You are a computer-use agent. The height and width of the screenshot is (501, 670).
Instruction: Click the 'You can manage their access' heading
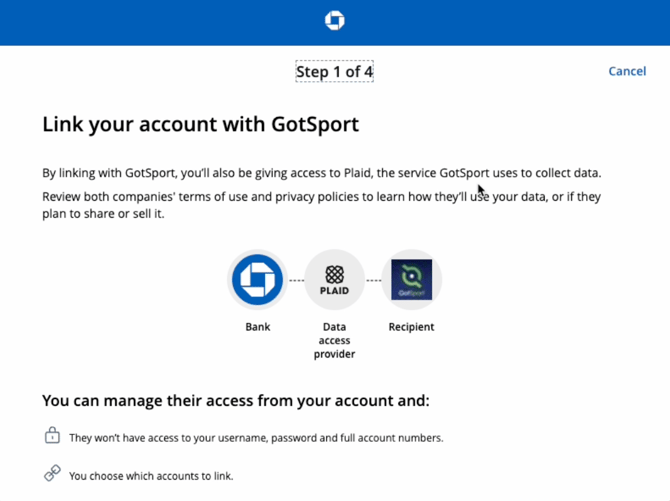[235, 401]
